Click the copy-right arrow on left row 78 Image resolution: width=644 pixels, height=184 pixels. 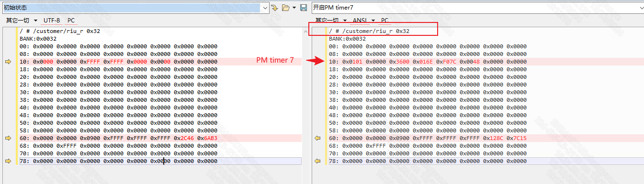[8, 161]
